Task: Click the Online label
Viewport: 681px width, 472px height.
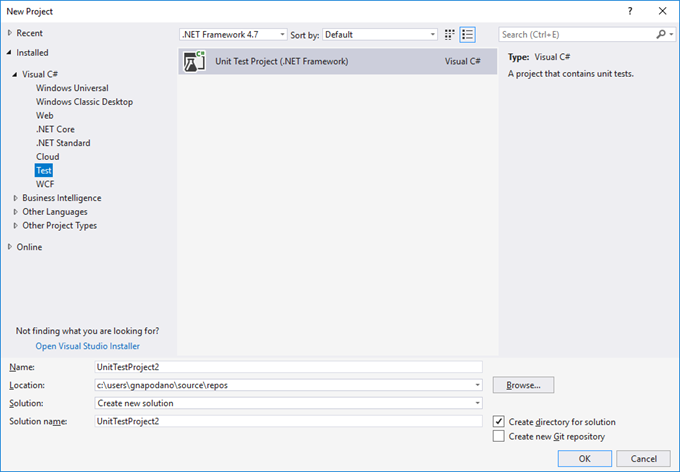Action: 29,247
